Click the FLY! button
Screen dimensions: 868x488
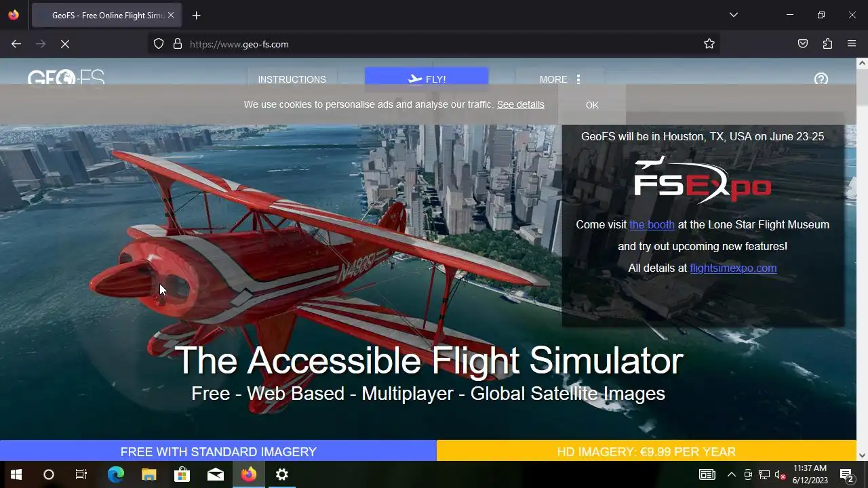coord(427,79)
